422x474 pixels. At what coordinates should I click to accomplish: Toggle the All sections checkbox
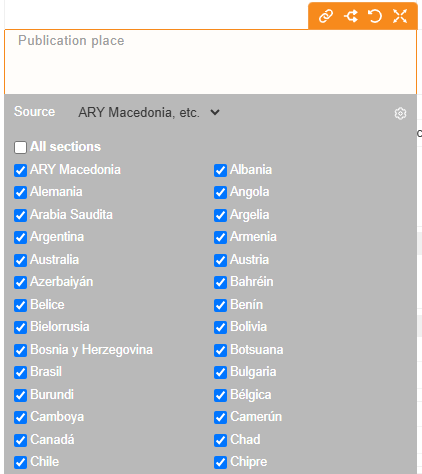(x=20, y=147)
